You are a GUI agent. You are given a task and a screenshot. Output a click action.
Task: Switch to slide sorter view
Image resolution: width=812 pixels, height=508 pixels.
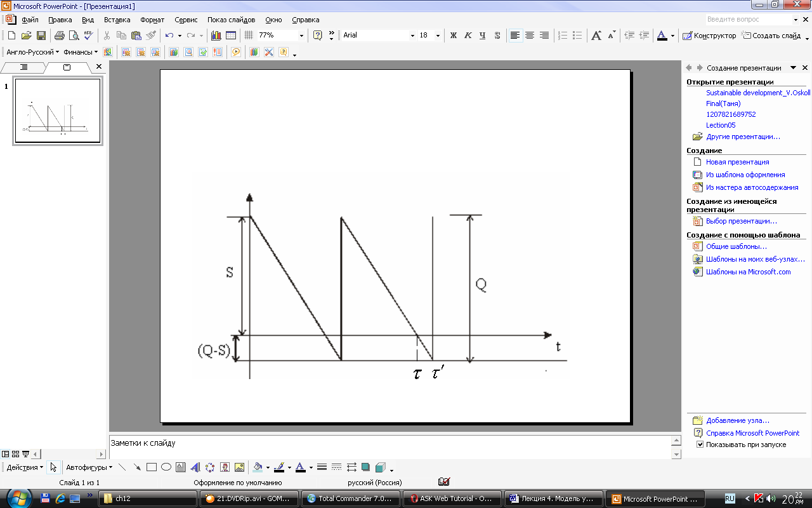pyautogui.click(x=15, y=454)
